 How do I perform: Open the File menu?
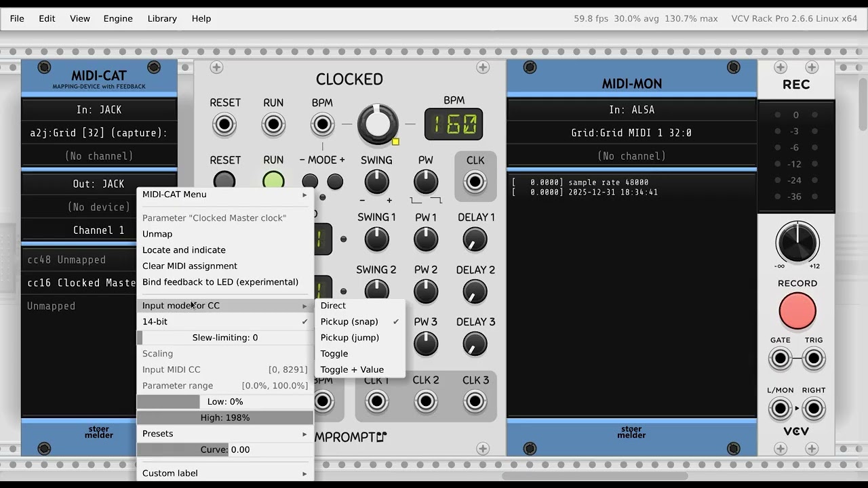[x=17, y=18]
